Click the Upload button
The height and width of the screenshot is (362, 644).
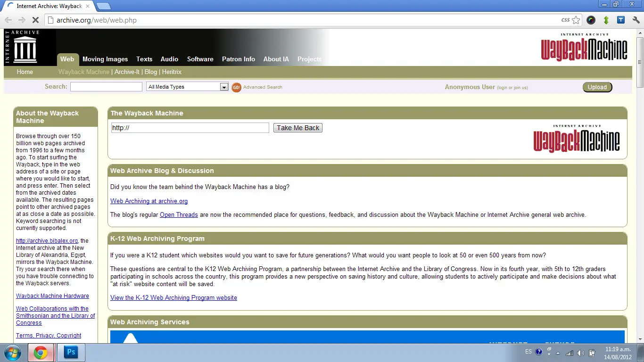(597, 87)
